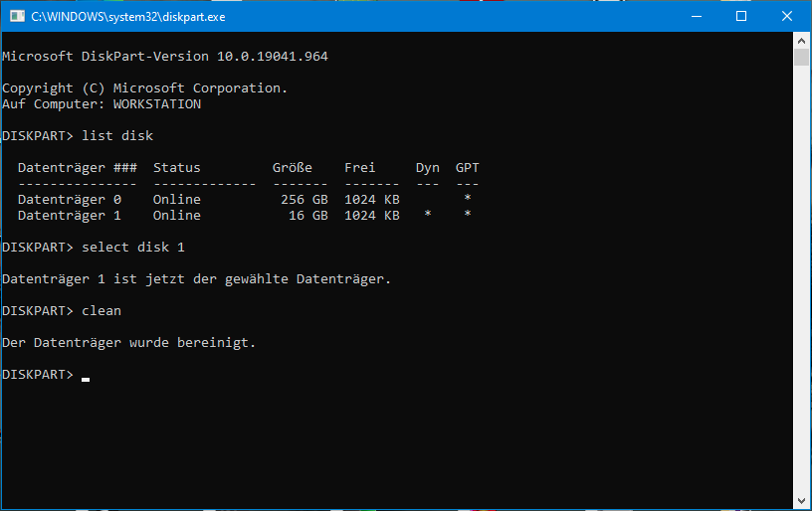
Task: Click the vertical scrollbar thumb
Action: point(802,57)
